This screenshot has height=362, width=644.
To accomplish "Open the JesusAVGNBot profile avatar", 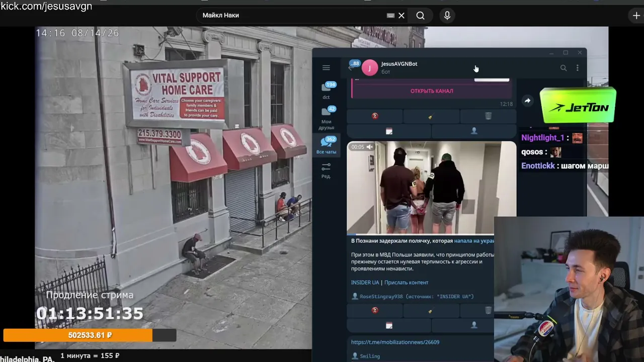I will tap(370, 68).
